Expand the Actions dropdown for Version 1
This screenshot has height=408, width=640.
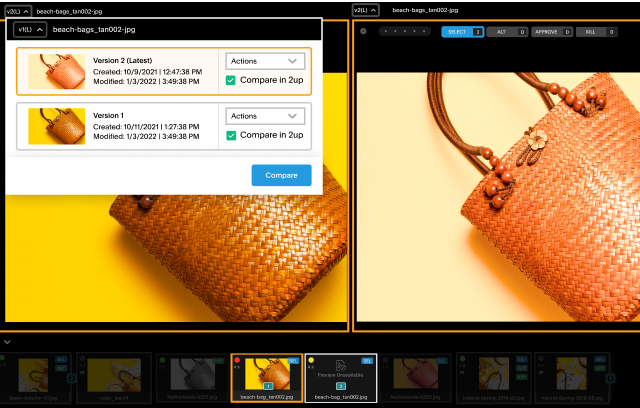pyautogui.click(x=265, y=116)
